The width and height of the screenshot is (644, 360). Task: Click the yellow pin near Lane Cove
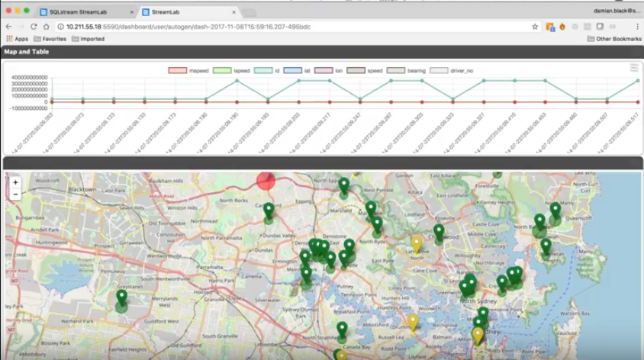pos(416,242)
